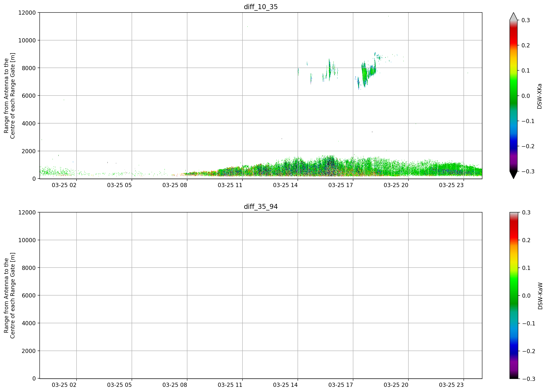Click the 03-25 23 label under diff_10_35

pyautogui.click(x=451, y=185)
